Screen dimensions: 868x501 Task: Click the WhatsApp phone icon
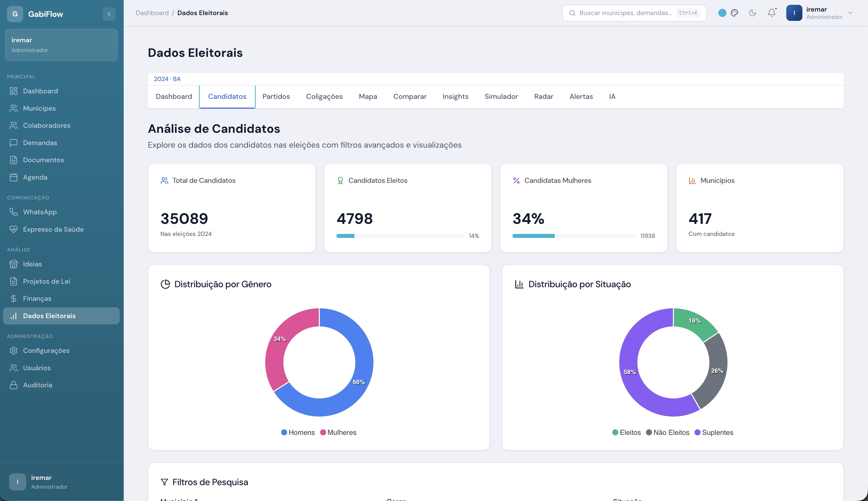13,212
